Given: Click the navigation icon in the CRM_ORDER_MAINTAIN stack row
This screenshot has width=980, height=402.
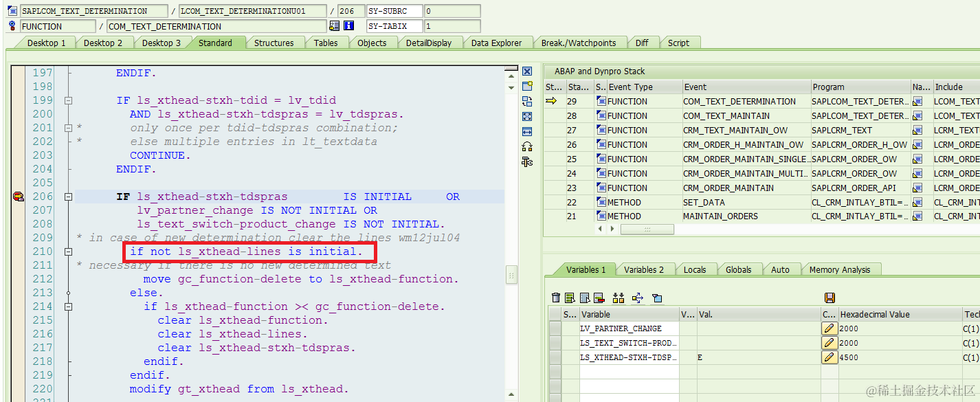Looking at the screenshot, I should [917, 188].
